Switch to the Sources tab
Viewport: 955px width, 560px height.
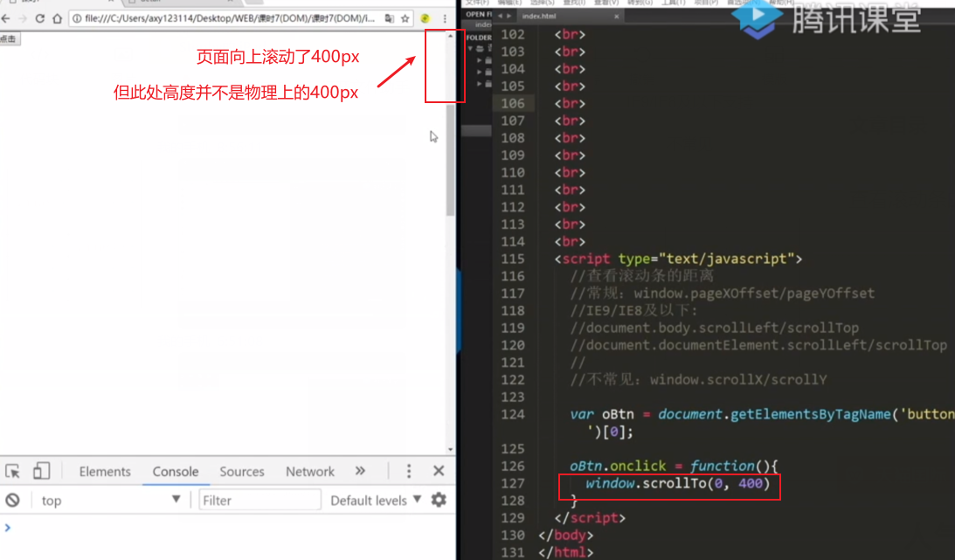[x=242, y=472]
